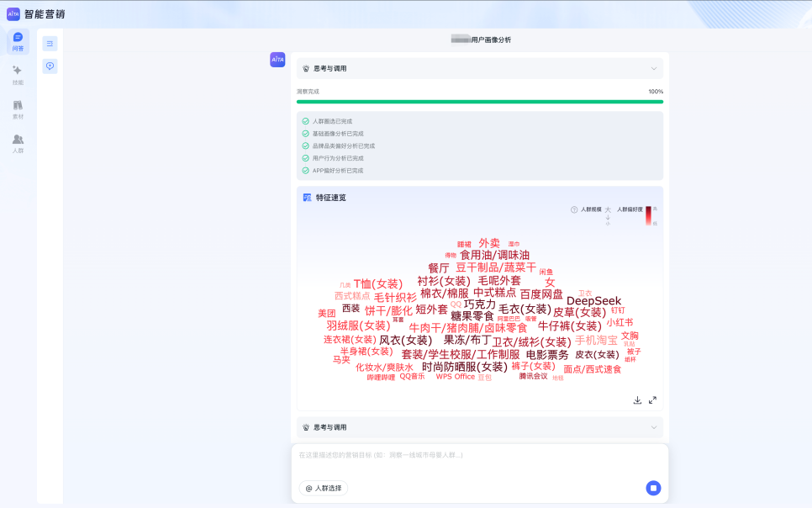Open the 技能 sidebar section
This screenshot has height=508, width=812.
[x=18, y=75]
